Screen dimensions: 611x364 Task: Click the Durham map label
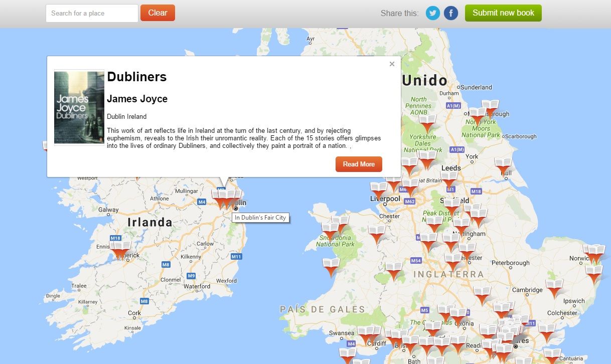click(449, 93)
